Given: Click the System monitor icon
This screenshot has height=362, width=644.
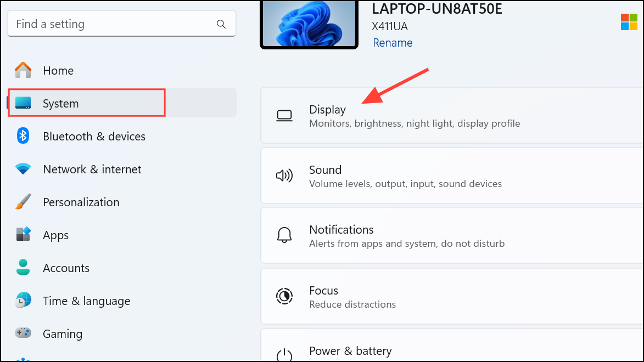Looking at the screenshot, I should click(23, 103).
